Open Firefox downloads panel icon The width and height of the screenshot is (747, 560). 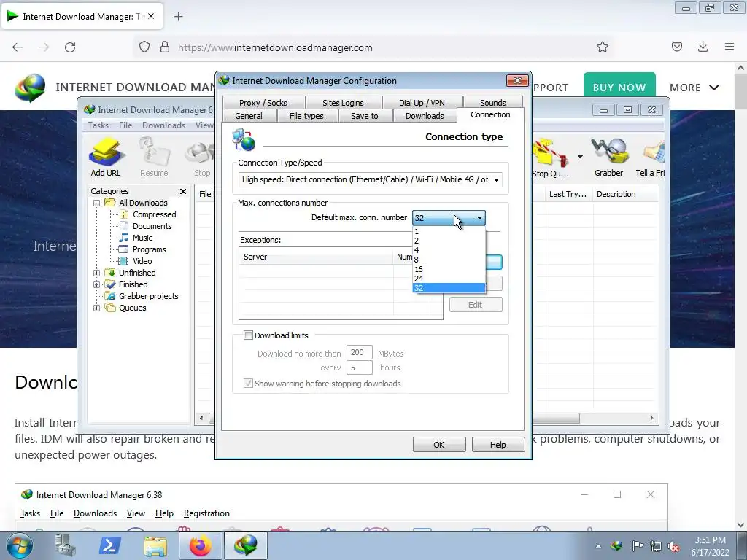[x=703, y=47]
